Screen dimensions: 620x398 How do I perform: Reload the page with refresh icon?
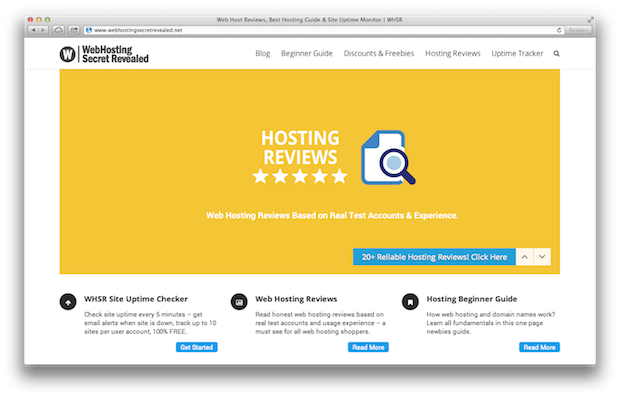559,30
